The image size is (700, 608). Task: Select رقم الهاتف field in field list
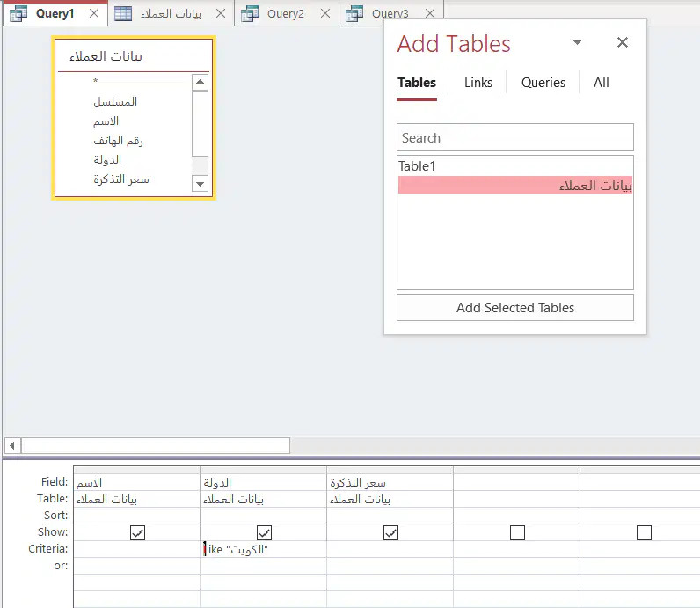click(x=119, y=141)
